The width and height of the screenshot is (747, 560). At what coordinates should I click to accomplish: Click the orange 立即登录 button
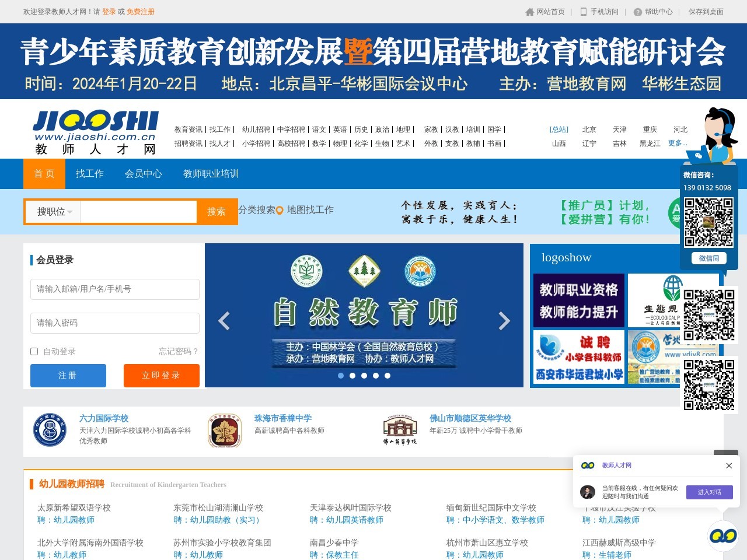(161, 376)
